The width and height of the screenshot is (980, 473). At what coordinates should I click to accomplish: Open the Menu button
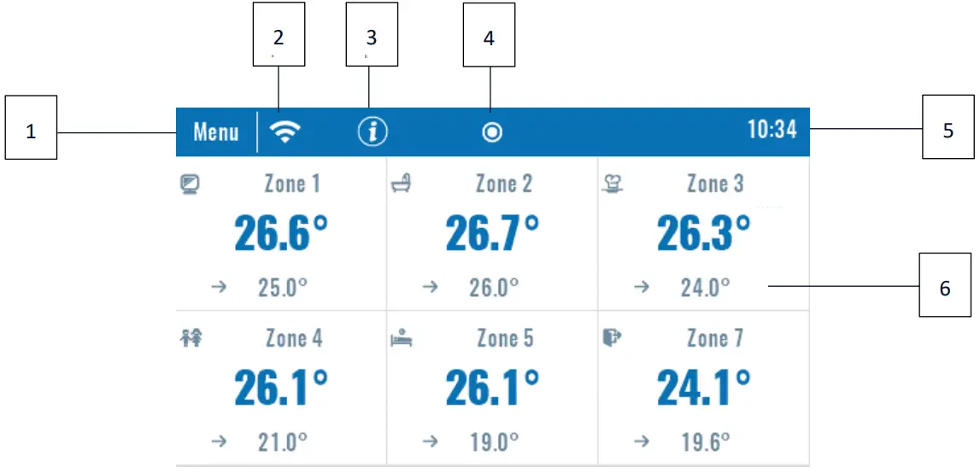point(215,131)
